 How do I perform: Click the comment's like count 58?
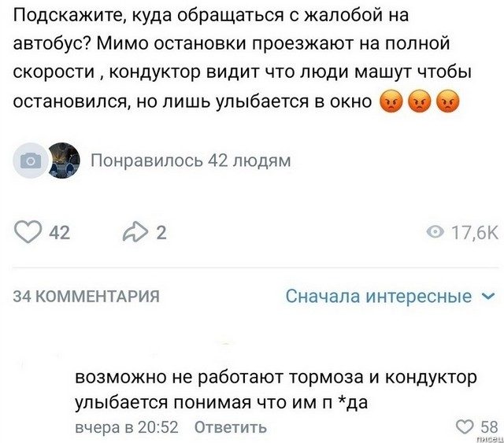[488, 426]
